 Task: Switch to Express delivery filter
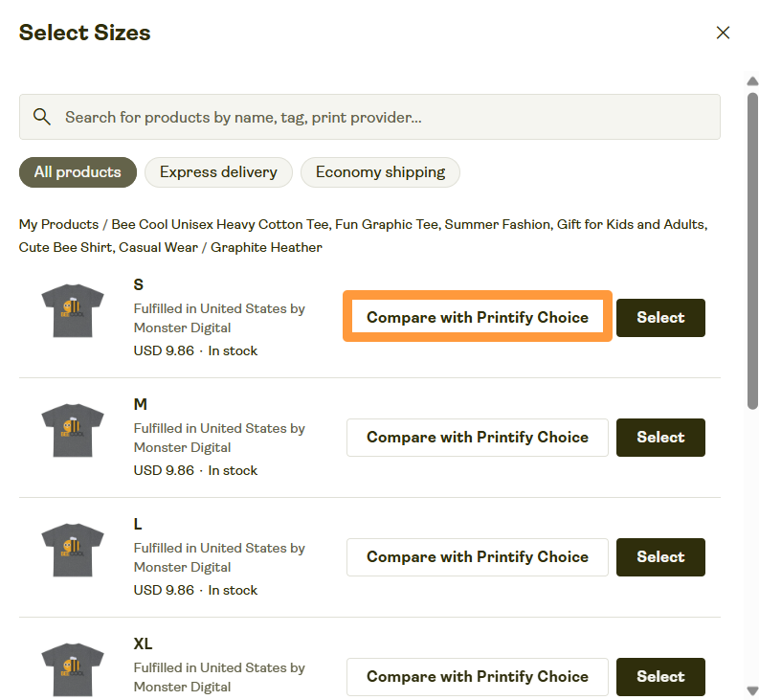coord(218,172)
